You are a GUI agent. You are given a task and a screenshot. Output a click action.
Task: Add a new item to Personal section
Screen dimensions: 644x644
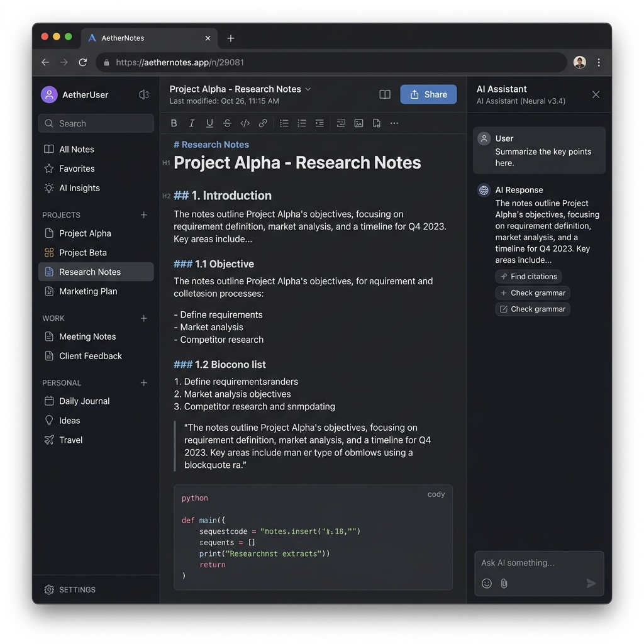coord(144,383)
